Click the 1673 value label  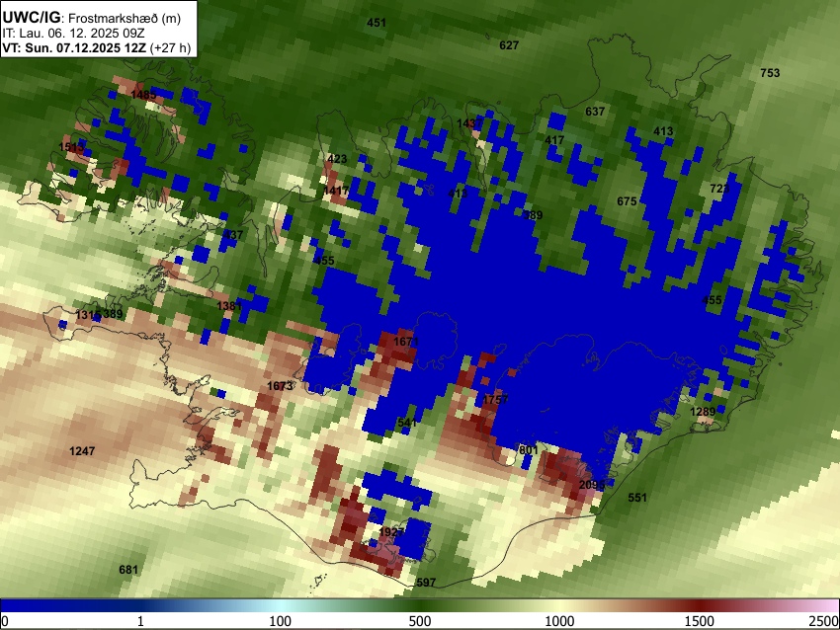[280, 386]
